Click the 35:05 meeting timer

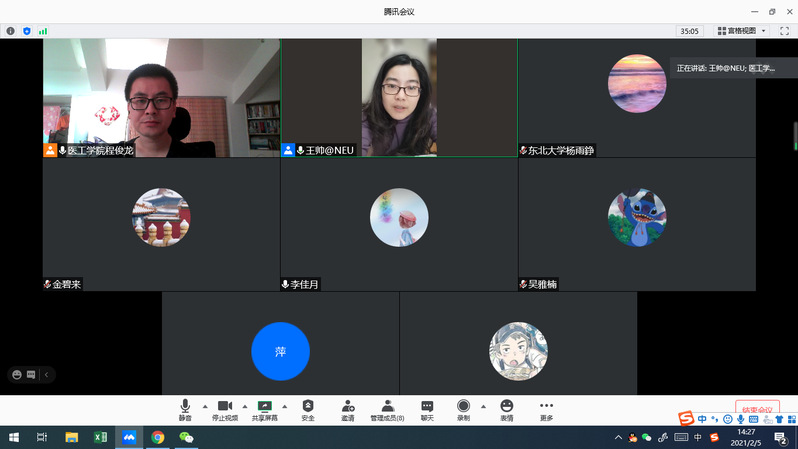point(690,31)
